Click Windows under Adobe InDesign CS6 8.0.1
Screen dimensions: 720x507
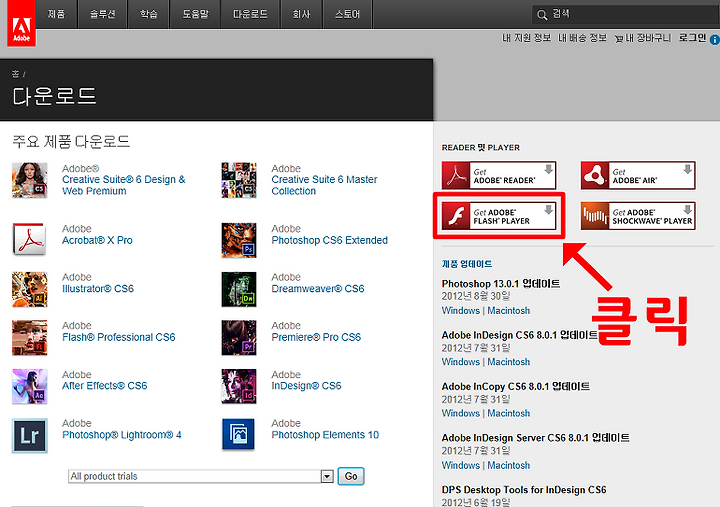point(461,362)
